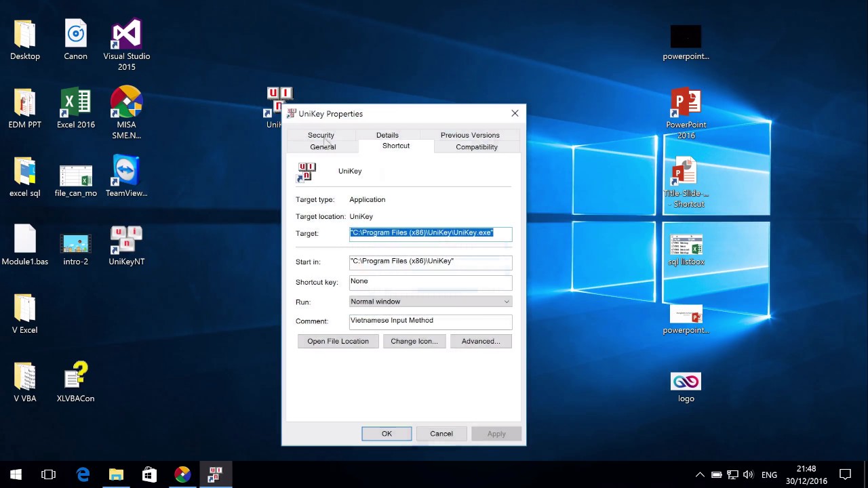The height and width of the screenshot is (488, 868).
Task: Switch to the Previous Versions tab
Action: tap(470, 135)
